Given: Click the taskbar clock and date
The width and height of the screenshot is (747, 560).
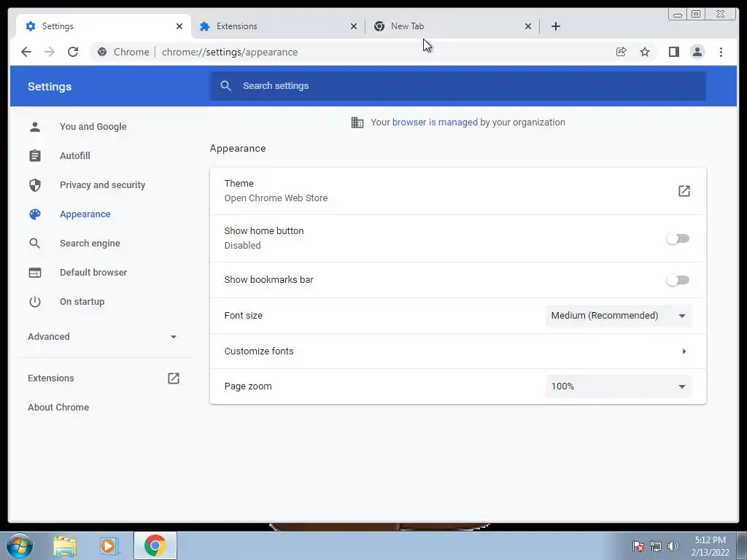Looking at the screenshot, I should pos(710,546).
